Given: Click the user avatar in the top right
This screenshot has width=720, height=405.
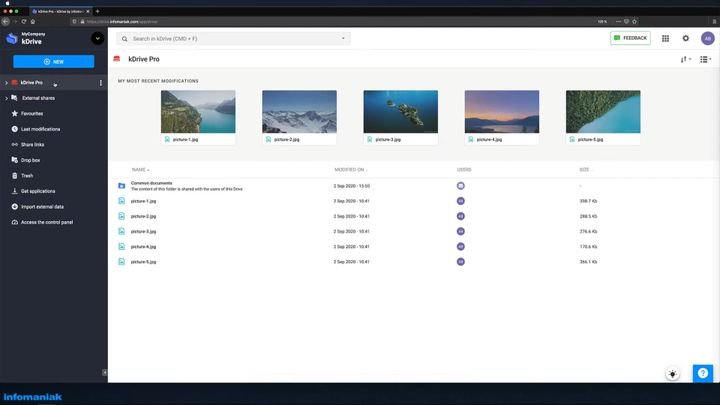Looking at the screenshot, I should click(707, 38).
